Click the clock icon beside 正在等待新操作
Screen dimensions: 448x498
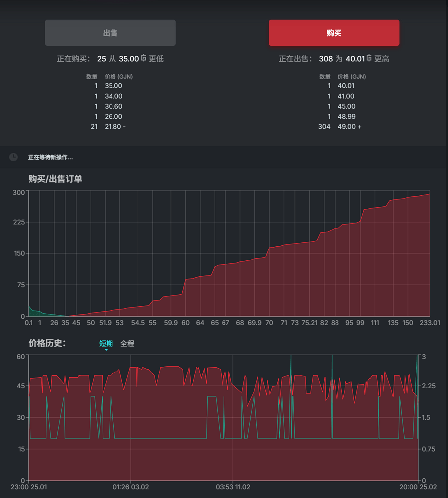(13, 157)
